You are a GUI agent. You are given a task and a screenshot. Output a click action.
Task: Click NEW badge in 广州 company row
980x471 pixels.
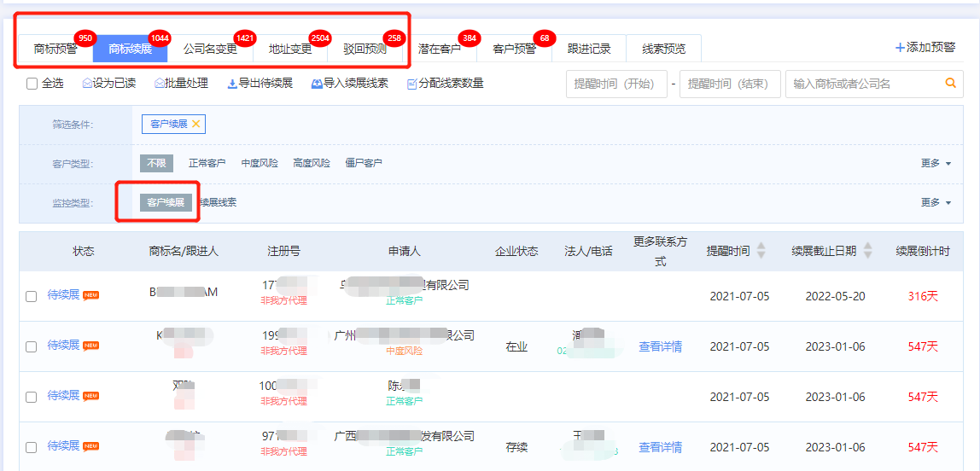click(x=91, y=346)
